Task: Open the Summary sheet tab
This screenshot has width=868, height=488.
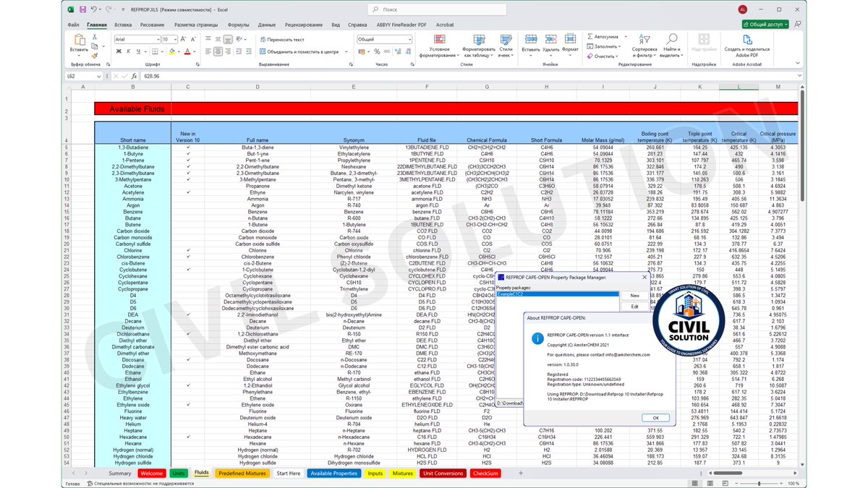Action: (120, 474)
